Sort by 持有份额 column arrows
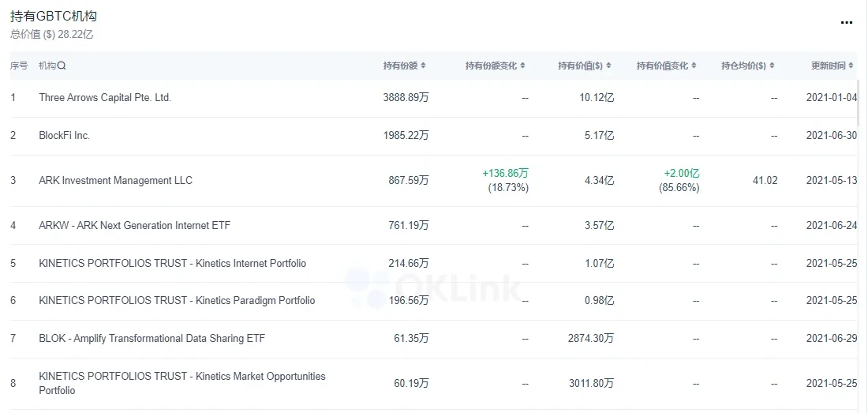The height and width of the screenshot is (413, 868). (424, 66)
